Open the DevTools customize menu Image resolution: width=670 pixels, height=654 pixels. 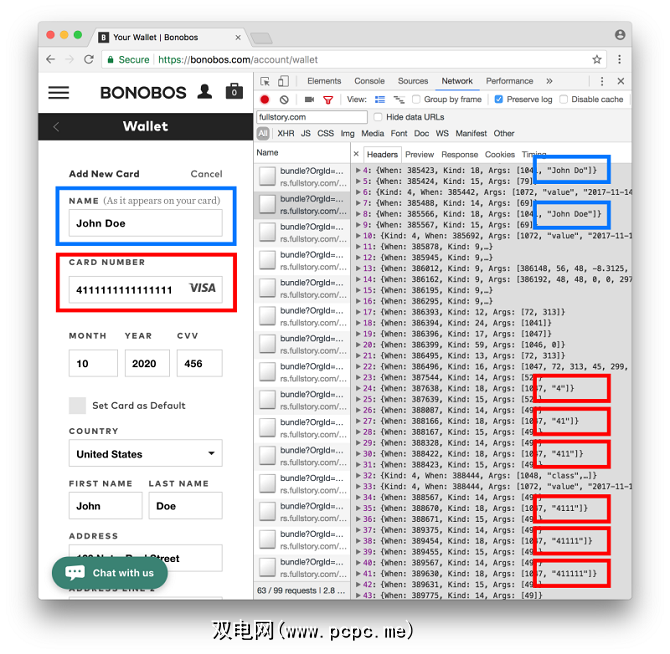[x=602, y=81]
